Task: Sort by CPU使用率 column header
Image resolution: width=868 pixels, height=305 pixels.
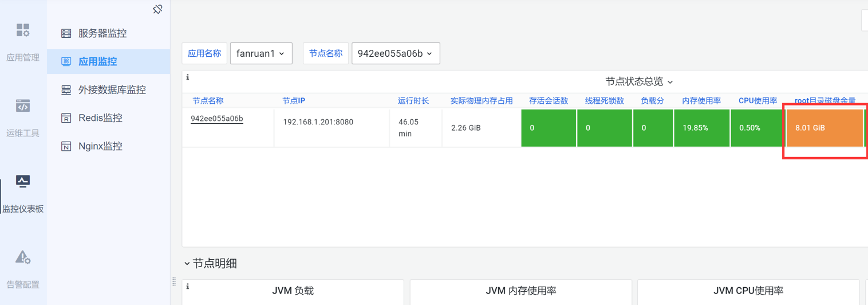Action: pyautogui.click(x=757, y=100)
